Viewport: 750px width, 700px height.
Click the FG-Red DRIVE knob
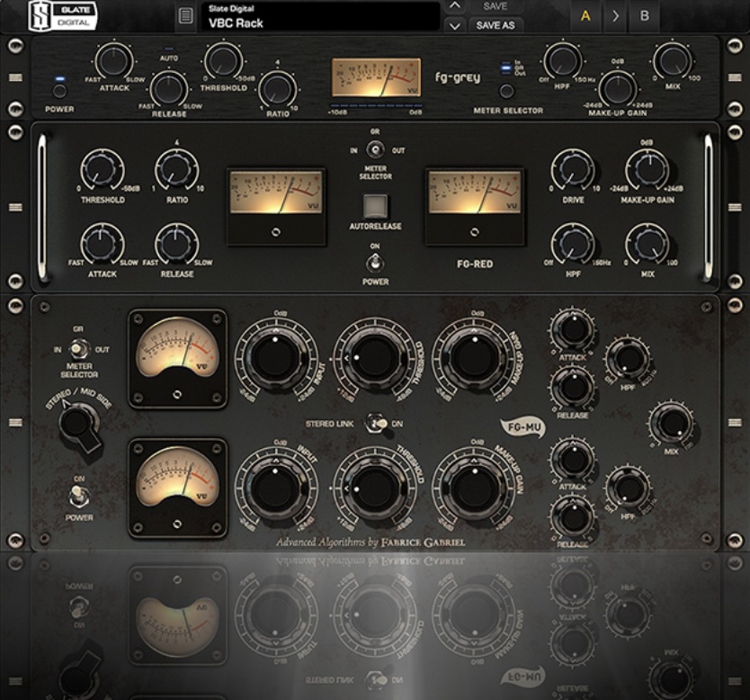click(x=573, y=170)
